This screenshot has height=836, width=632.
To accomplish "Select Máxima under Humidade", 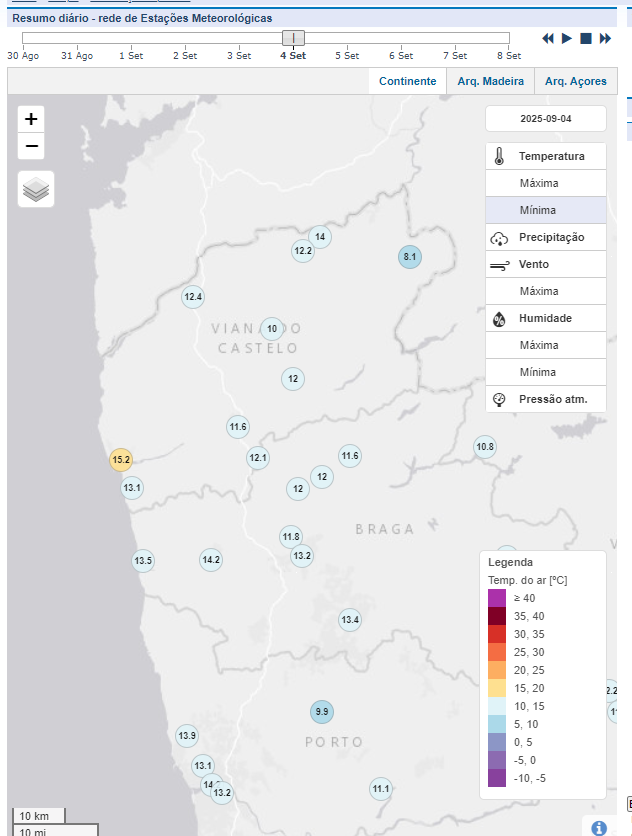I will click(546, 345).
